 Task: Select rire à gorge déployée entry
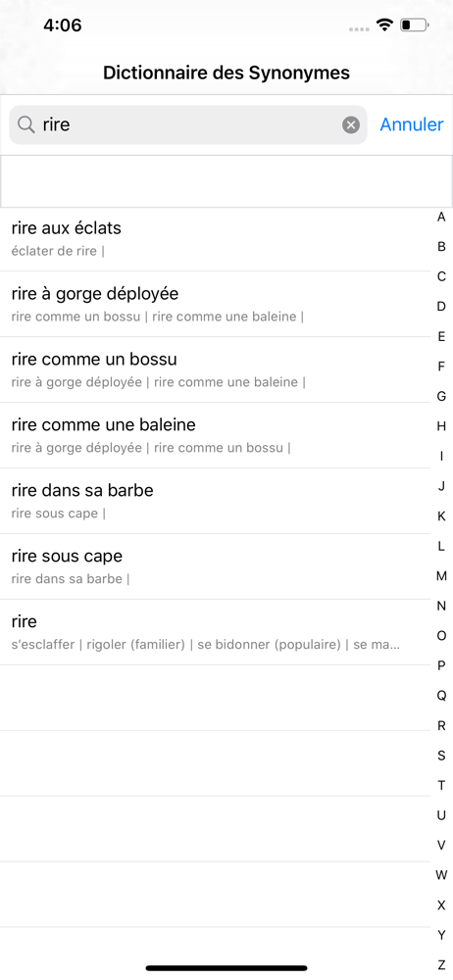[216, 305]
